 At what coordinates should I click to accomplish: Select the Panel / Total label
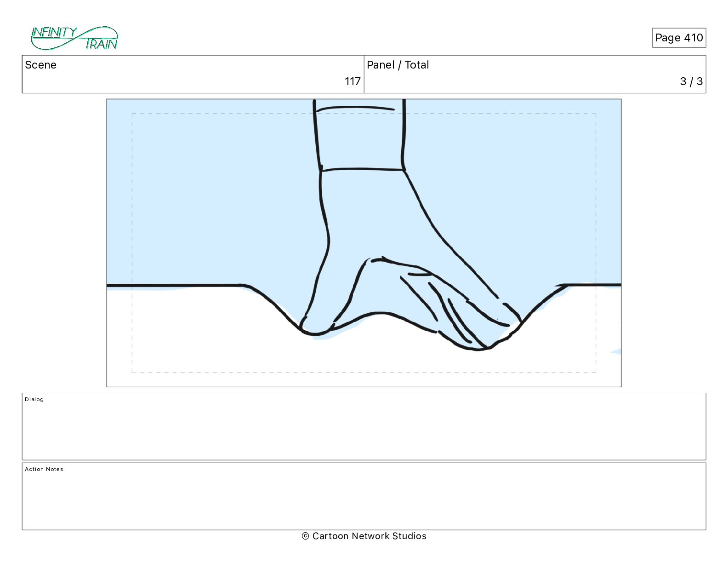click(398, 65)
